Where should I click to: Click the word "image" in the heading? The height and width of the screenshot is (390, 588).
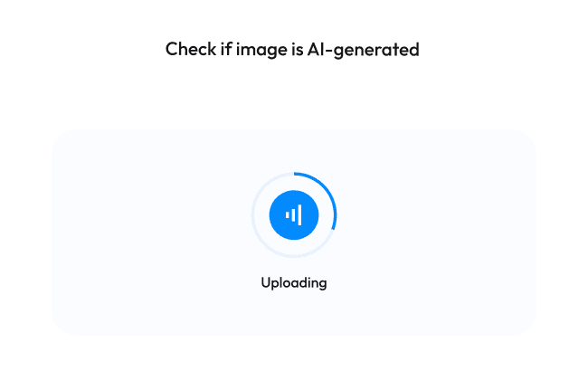[261, 50]
